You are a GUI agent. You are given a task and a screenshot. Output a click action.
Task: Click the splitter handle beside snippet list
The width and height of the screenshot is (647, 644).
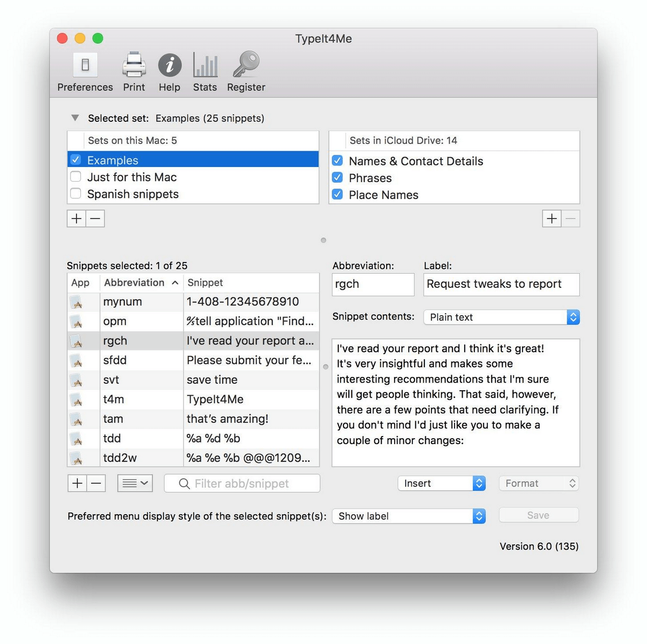pos(326,367)
